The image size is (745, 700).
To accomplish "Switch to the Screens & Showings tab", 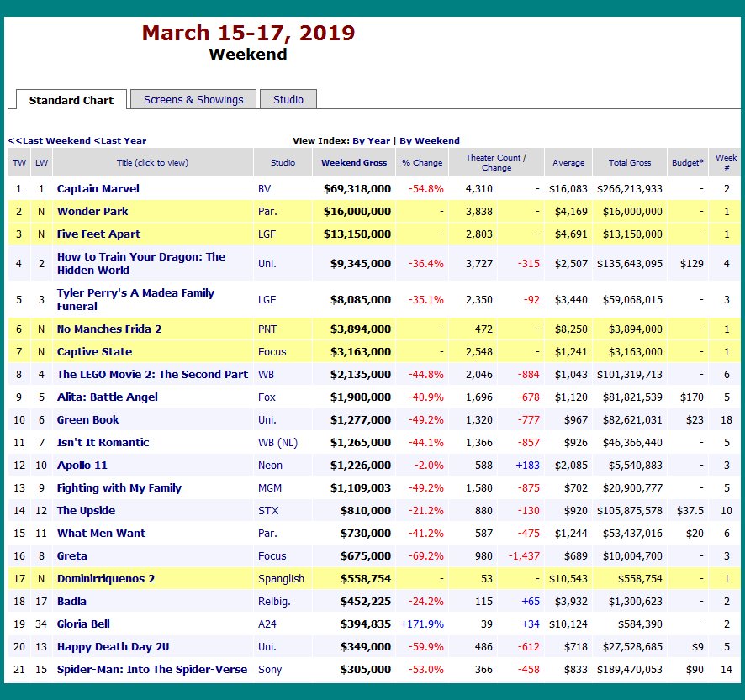I will (193, 99).
